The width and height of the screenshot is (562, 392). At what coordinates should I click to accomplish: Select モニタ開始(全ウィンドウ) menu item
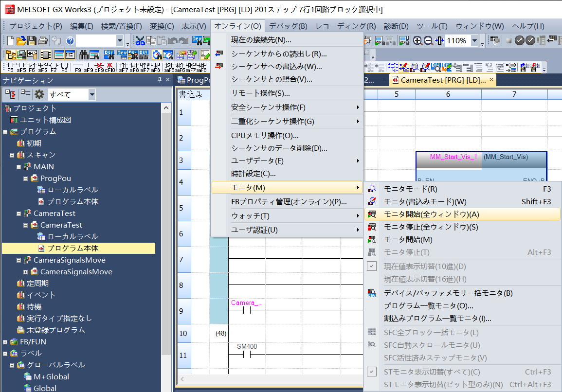[432, 214]
